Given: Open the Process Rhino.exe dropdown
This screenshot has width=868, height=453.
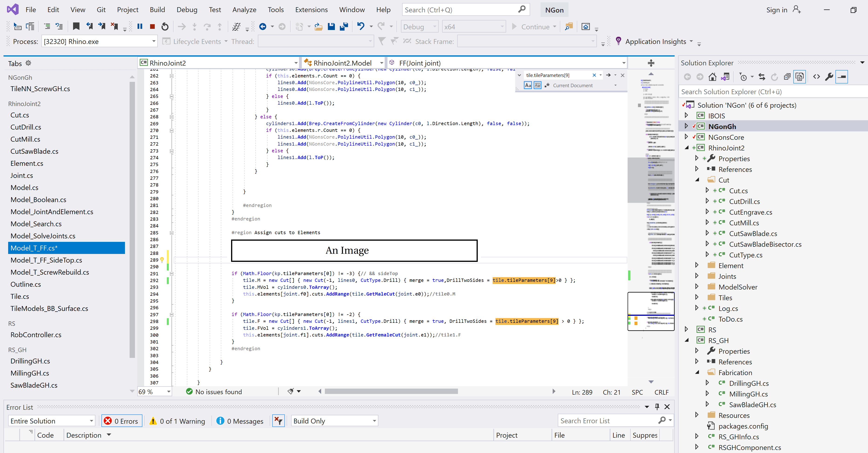Looking at the screenshot, I should [x=154, y=41].
